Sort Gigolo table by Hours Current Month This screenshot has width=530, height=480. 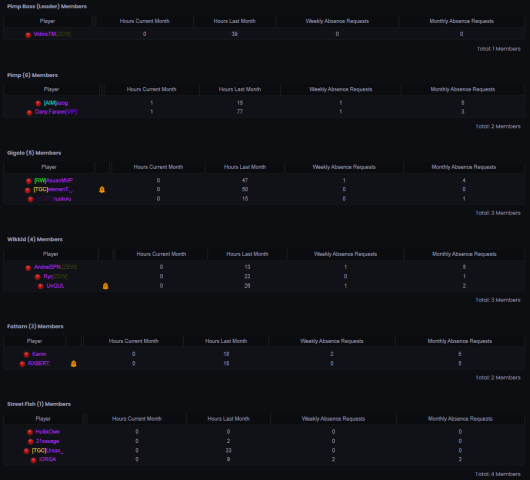click(158, 167)
